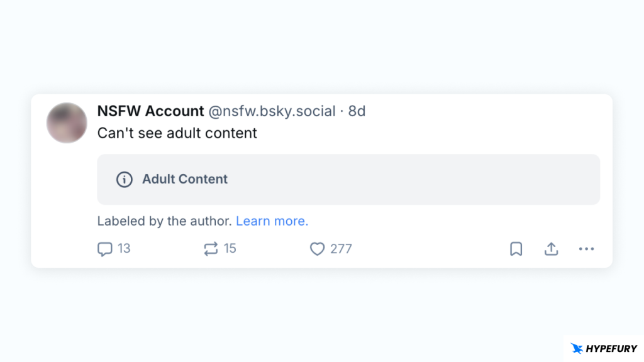Open the three-dot more options menu
The width and height of the screenshot is (644, 362).
coord(586,249)
